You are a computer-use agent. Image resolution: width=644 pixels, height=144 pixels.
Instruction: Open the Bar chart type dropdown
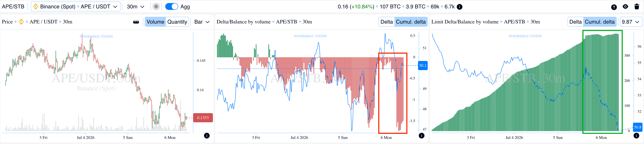click(202, 22)
